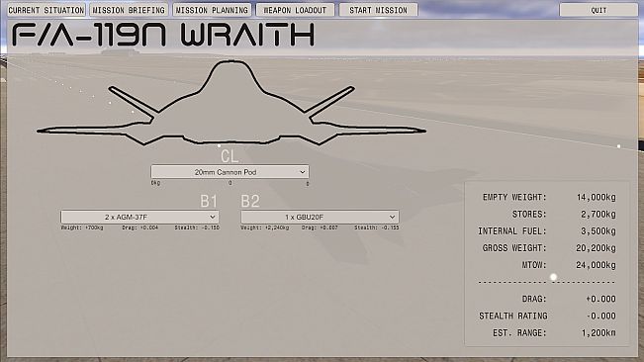This screenshot has height=362, width=644.
Task: Select the Weapon Loadout tab
Action: click(x=295, y=10)
